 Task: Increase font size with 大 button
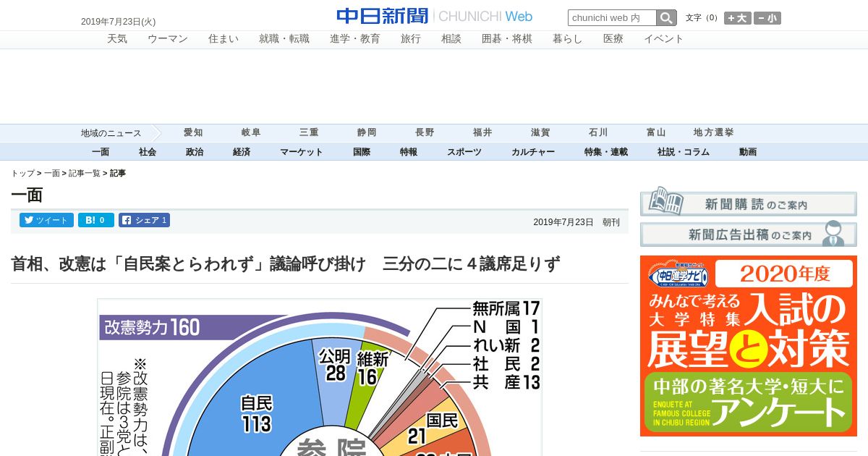[738, 18]
